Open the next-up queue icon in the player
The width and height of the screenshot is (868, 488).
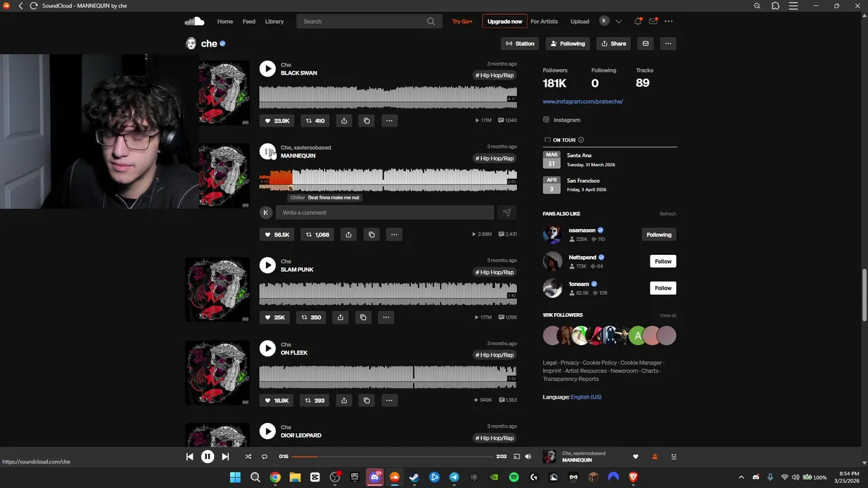click(673, 457)
